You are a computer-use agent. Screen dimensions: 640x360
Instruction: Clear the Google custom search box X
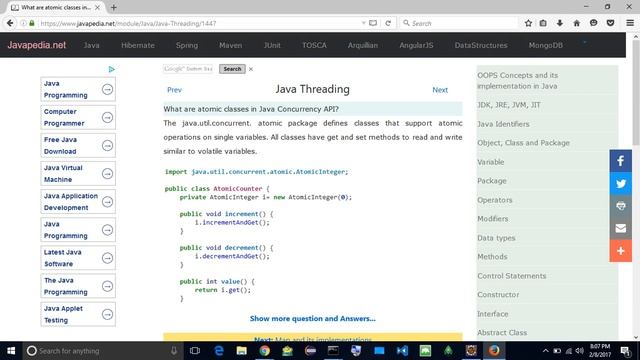[x=251, y=69]
